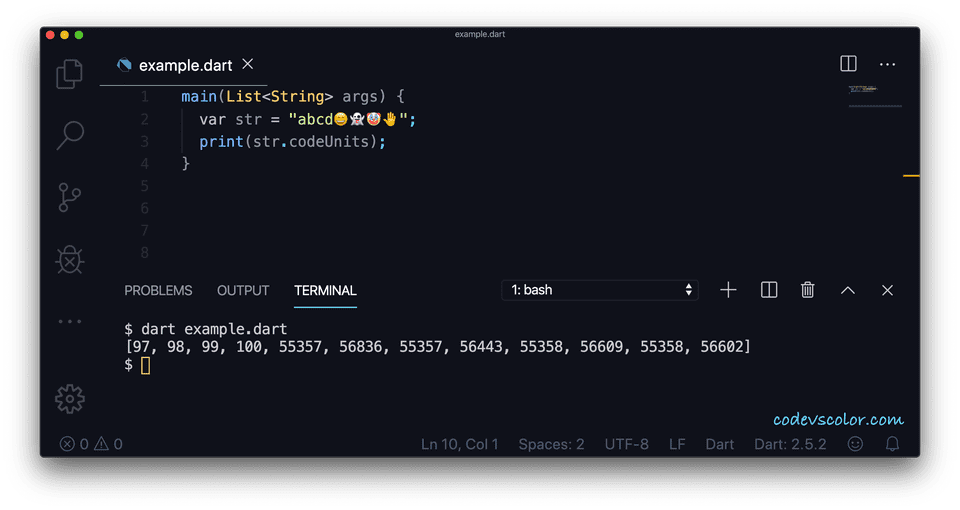
Task: Split the editor to the right
Action: tap(848, 64)
